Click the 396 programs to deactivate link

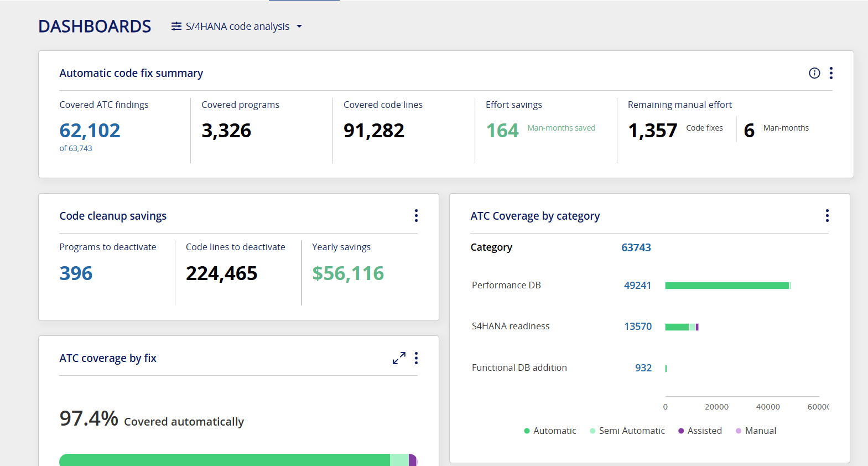point(76,273)
